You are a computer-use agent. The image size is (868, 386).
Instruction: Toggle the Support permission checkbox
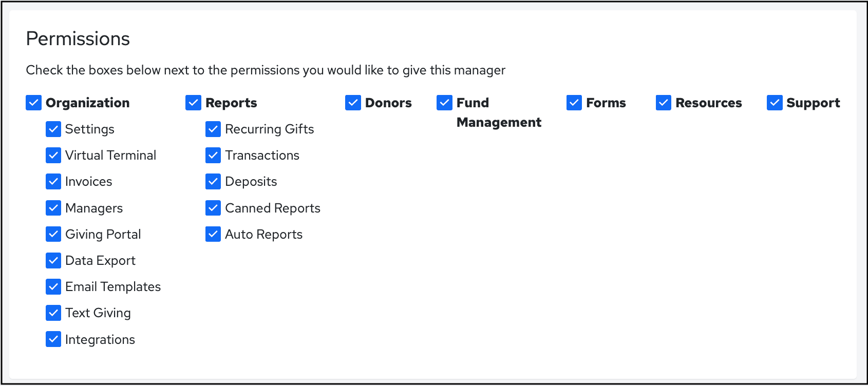point(774,103)
